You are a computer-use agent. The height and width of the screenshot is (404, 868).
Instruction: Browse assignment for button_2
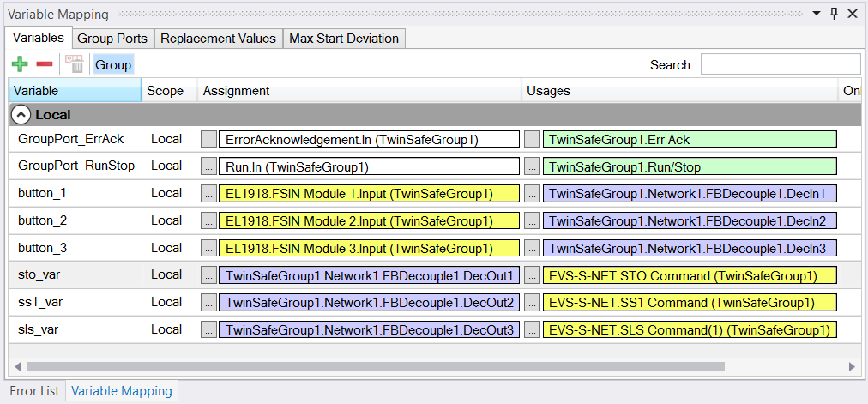coord(208,220)
